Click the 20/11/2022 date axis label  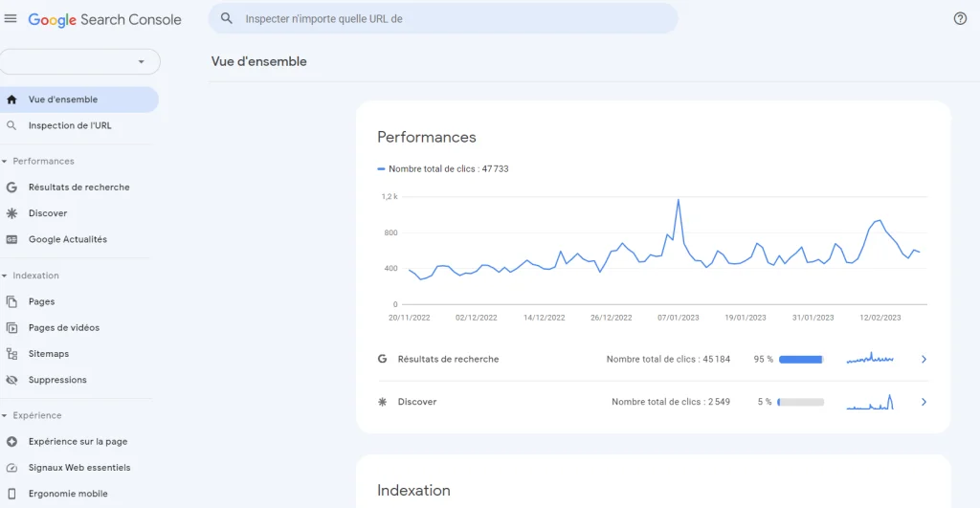pyautogui.click(x=409, y=318)
